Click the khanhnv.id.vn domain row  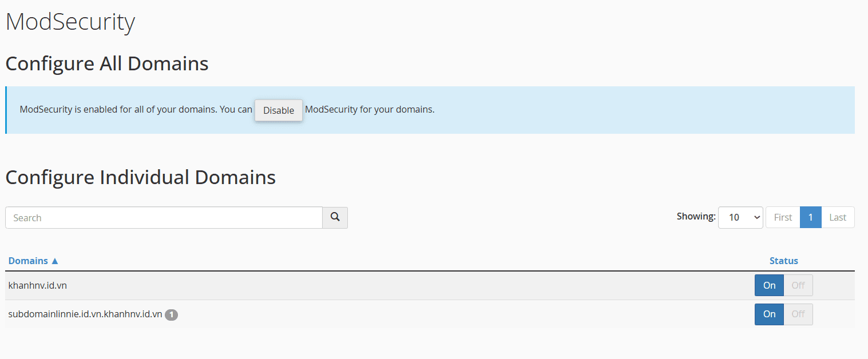pos(430,285)
